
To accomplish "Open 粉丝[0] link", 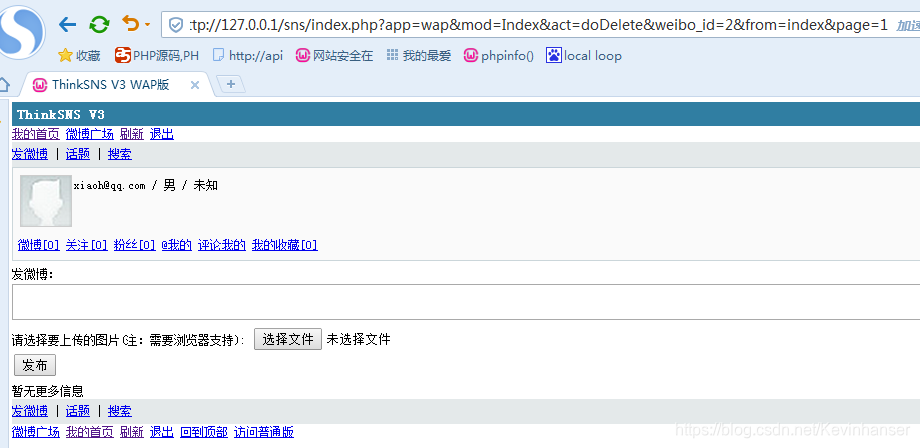I will (x=134, y=245).
